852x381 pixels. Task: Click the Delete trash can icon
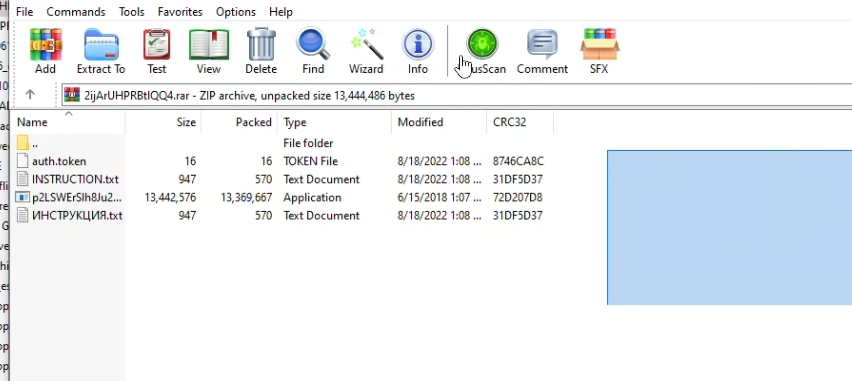coord(261,45)
